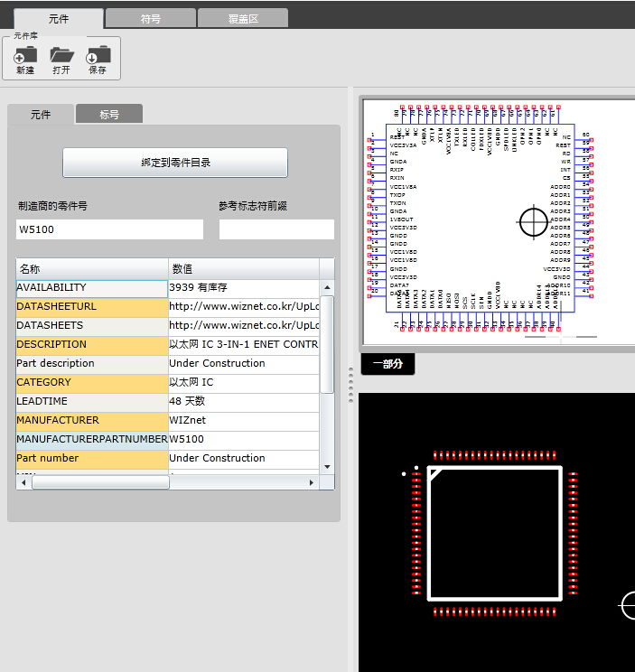Click the 名称 column header

(92, 269)
